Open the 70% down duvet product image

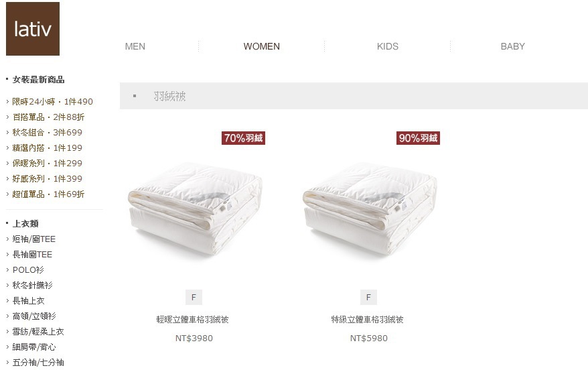pos(195,208)
